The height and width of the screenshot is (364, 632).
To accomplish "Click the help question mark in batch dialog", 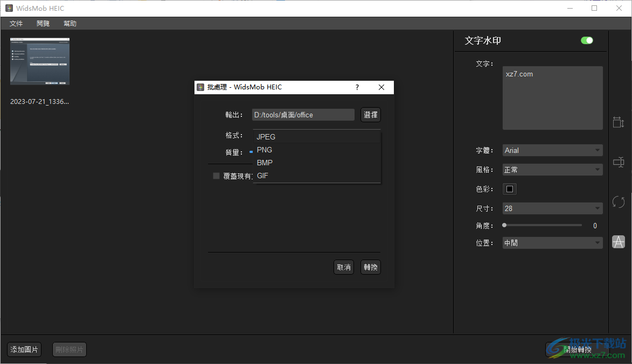I will pyautogui.click(x=357, y=87).
